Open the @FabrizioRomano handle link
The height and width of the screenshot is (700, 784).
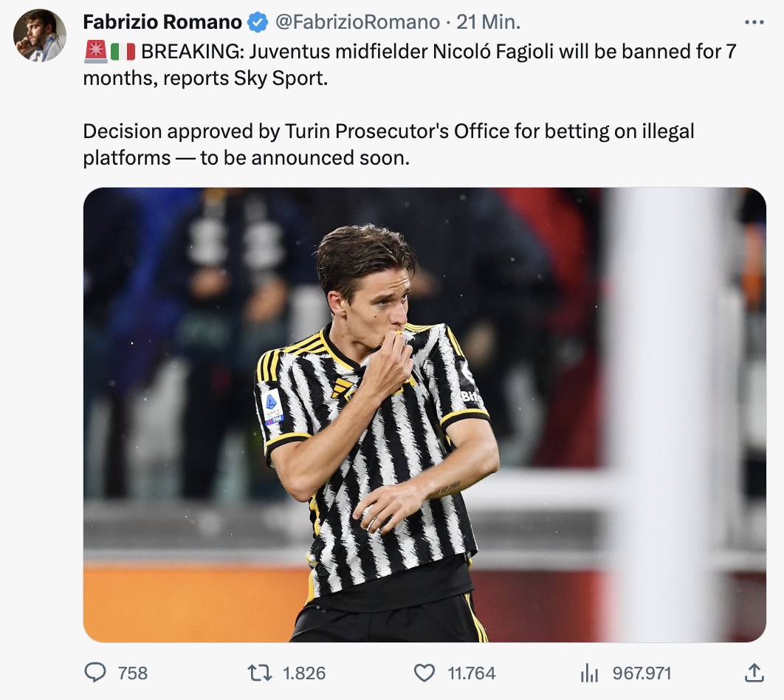click(357, 23)
